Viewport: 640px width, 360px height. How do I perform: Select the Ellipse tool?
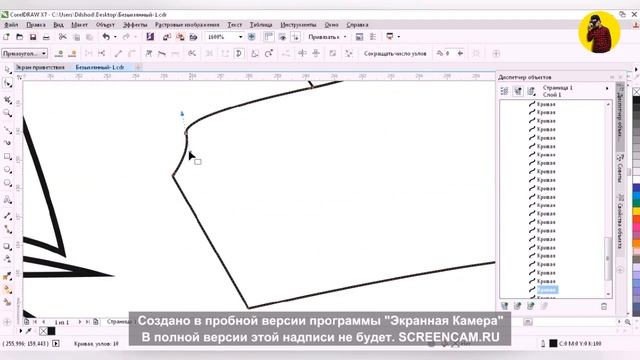[x=7, y=170]
